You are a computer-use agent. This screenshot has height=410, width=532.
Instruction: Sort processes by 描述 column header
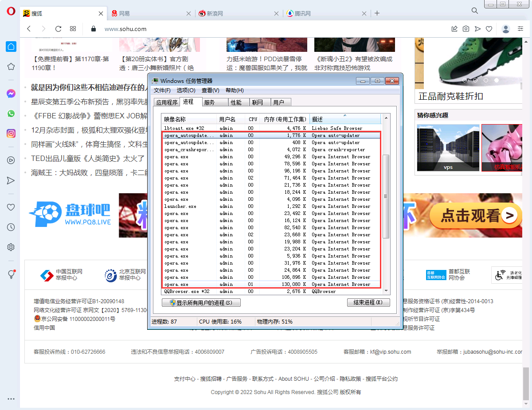pyautogui.click(x=345, y=119)
